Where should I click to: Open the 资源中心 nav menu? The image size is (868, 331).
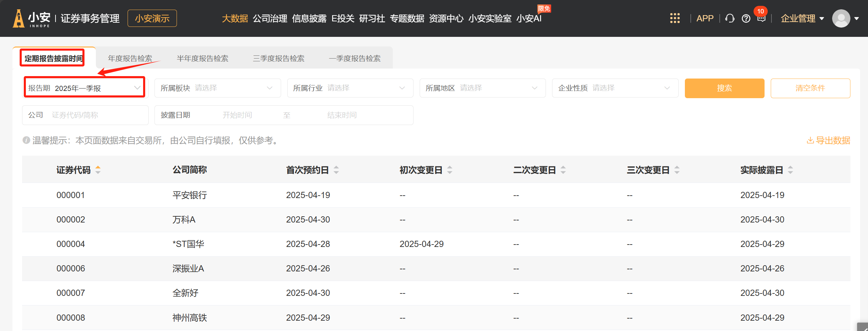(446, 19)
